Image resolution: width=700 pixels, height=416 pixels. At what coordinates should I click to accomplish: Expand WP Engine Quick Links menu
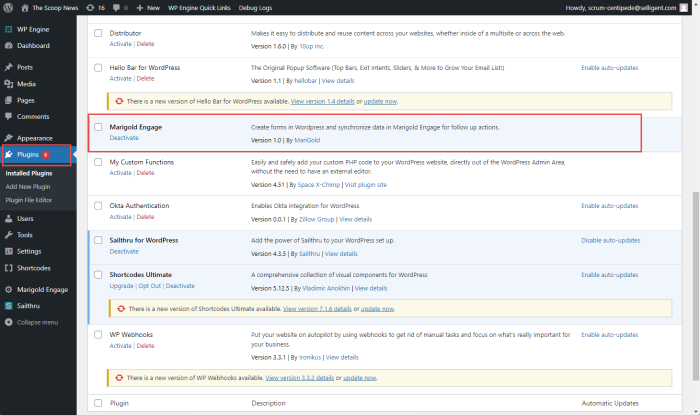pos(203,7)
